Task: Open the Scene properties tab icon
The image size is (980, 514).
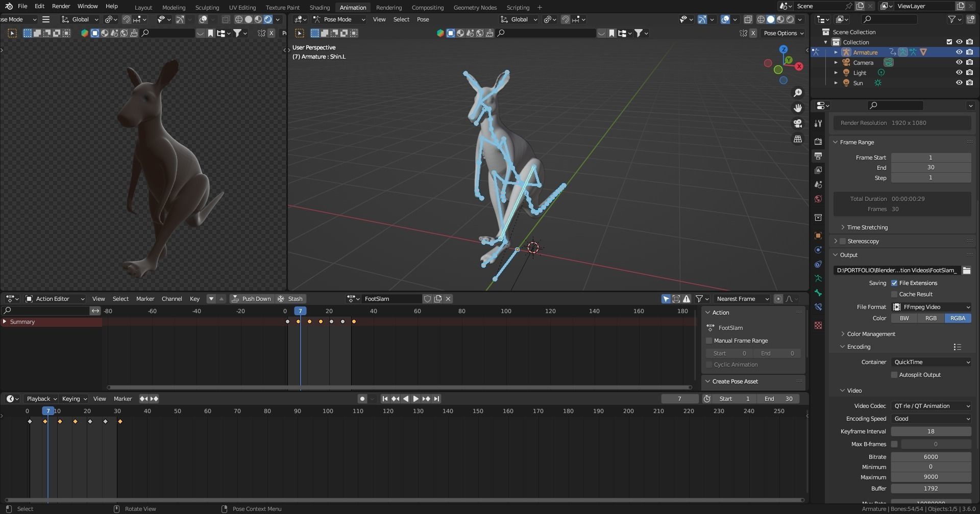Action: [x=818, y=184]
